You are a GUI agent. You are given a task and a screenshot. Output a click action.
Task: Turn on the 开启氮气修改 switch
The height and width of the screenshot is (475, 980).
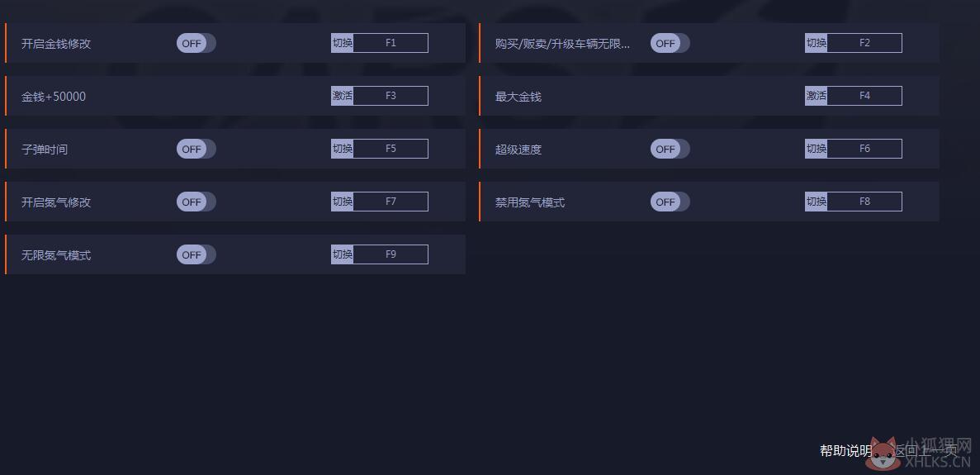click(196, 202)
